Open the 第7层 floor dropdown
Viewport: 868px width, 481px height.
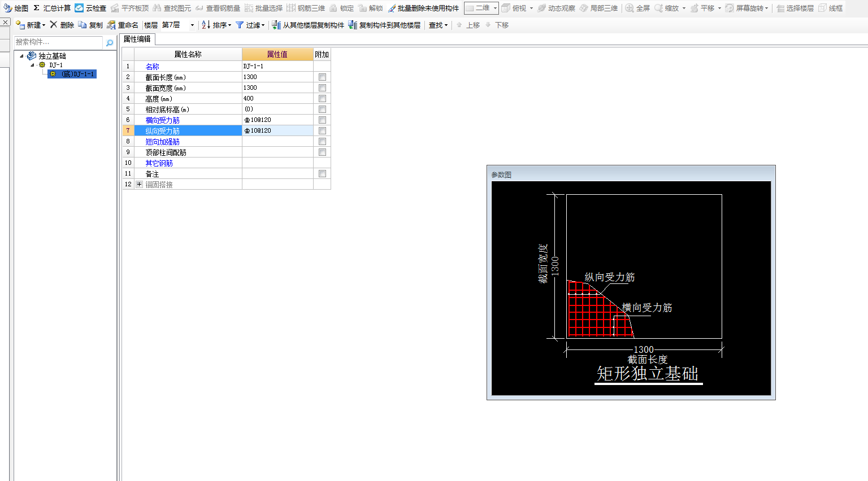(x=192, y=25)
